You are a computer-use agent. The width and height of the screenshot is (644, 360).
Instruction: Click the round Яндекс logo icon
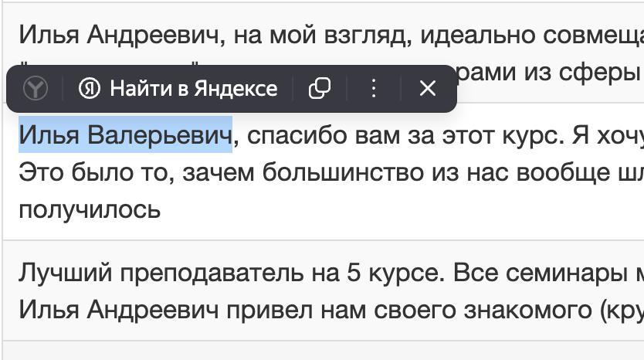click(89, 88)
